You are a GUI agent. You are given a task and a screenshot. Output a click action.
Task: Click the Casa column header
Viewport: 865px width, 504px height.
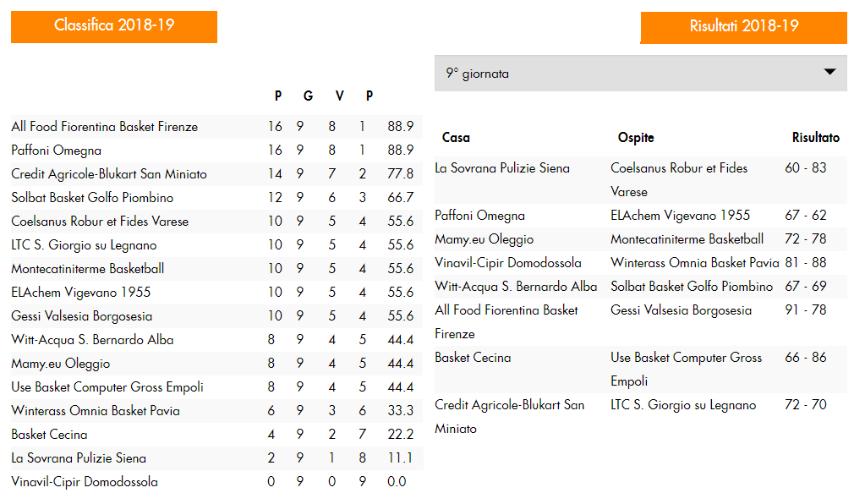pos(456,137)
